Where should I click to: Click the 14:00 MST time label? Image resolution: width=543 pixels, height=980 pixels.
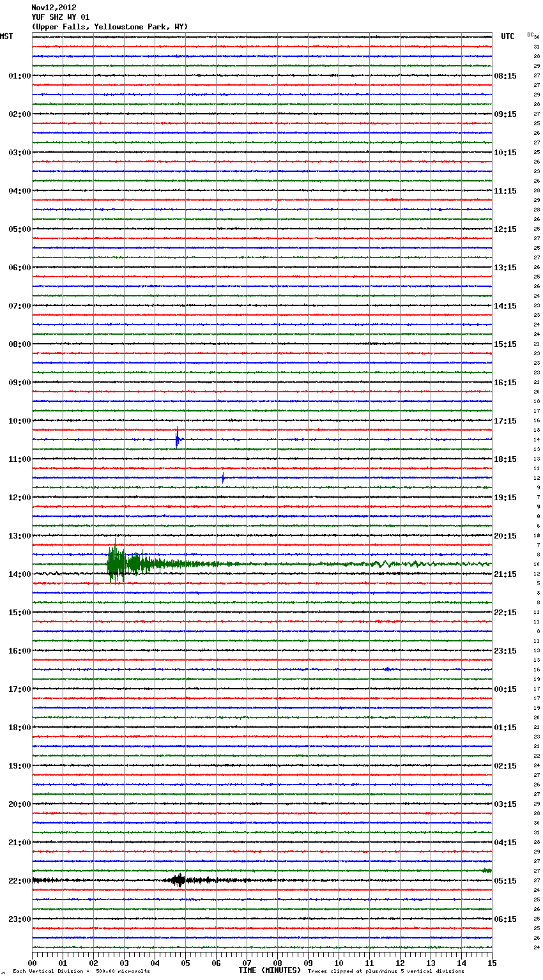coord(19,574)
